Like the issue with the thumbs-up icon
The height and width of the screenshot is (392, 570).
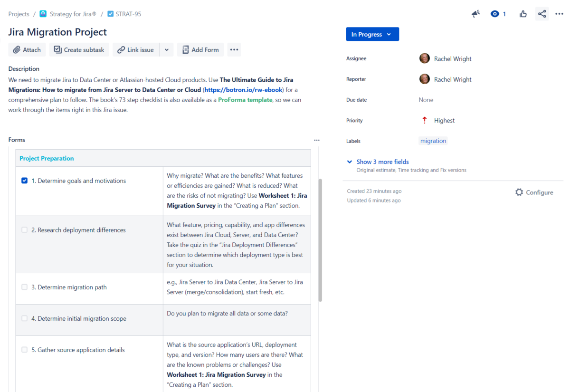coord(523,14)
